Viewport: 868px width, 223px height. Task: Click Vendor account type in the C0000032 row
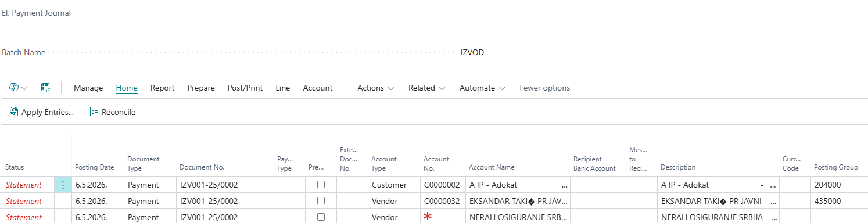pyautogui.click(x=393, y=201)
